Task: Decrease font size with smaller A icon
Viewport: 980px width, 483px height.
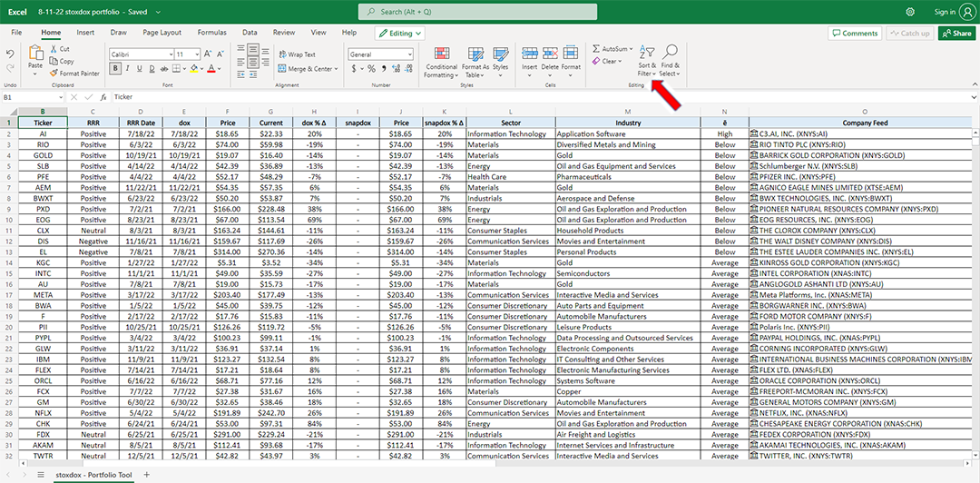Action: (221, 54)
